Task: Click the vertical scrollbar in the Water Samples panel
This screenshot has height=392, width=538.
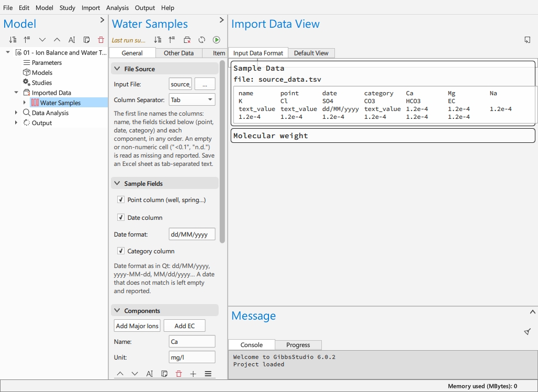Action: pos(222,152)
